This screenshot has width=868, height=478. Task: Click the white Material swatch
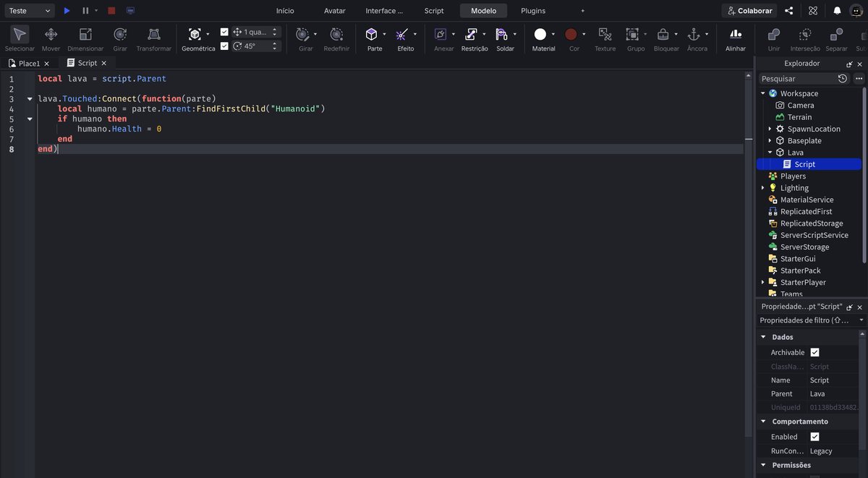tap(540, 34)
